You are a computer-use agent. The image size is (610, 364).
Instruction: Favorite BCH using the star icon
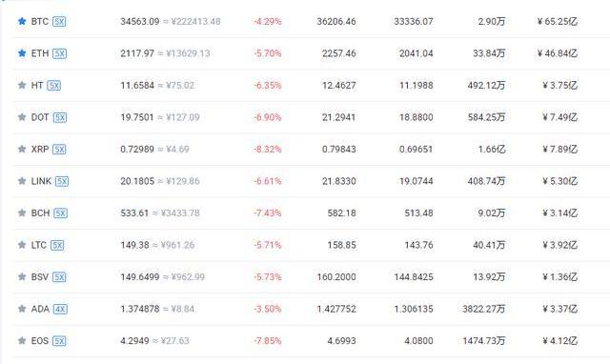pos(22,212)
